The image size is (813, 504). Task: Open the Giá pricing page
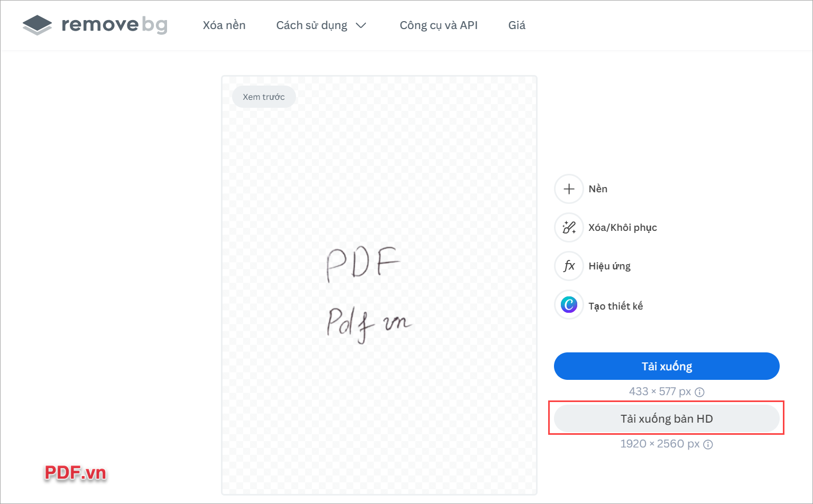517,25
